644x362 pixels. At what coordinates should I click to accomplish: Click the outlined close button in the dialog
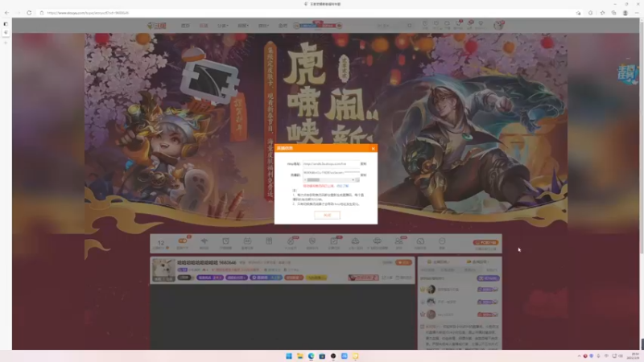327,215
